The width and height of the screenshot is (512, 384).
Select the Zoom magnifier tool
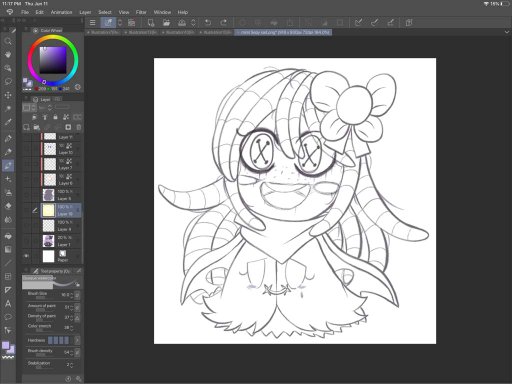pyautogui.click(x=8, y=41)
